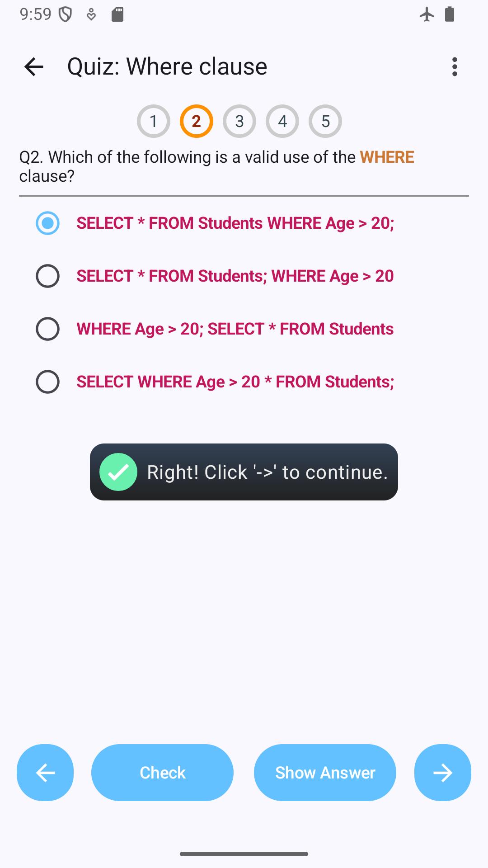
Task: Continue to next question with right arrow
Action: coord(443,773)
